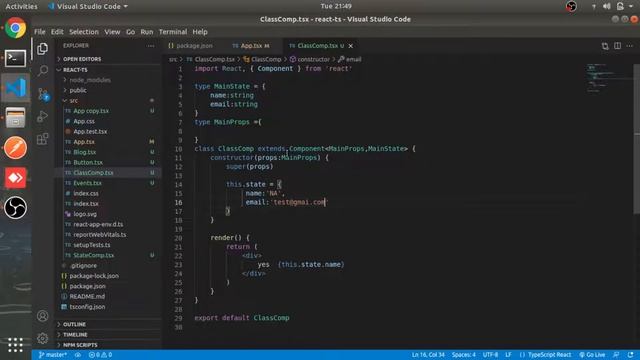The image size is (640, 360).
Task: Open Blog.tsx in explorer
Action: coord(108,152)
